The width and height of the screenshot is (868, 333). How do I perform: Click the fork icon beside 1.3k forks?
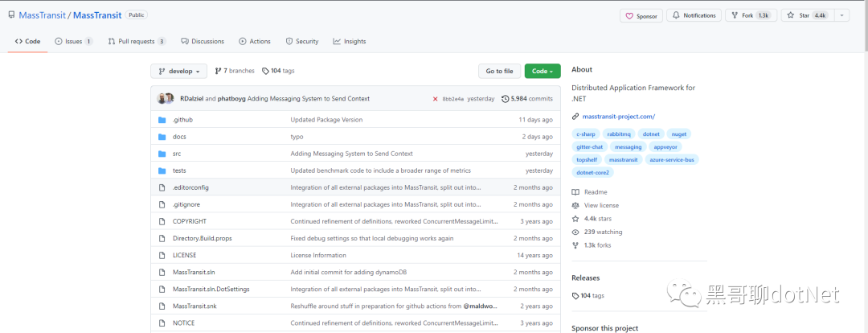pyautogui.click(x=575, y=245)
